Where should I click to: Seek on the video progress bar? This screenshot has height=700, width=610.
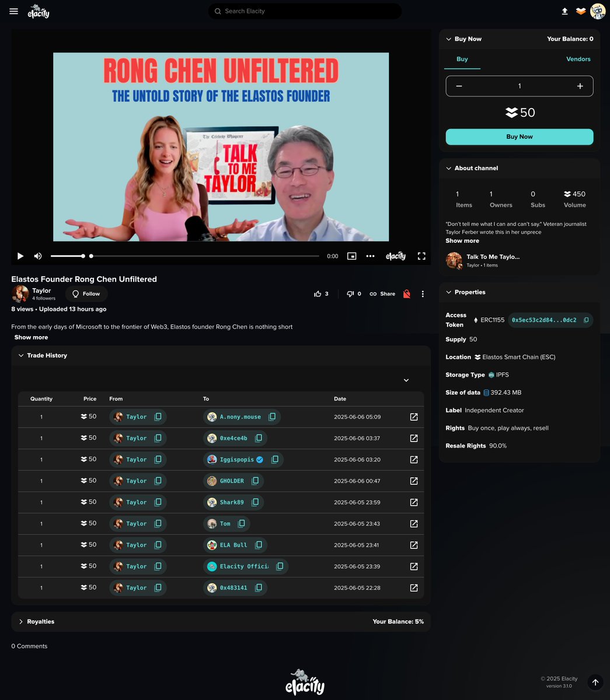(x=204, y=256)
